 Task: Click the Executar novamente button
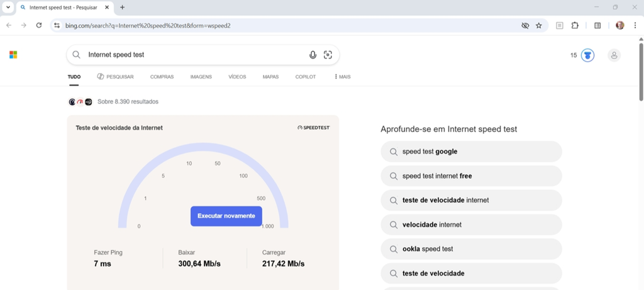tap(226, 216)
